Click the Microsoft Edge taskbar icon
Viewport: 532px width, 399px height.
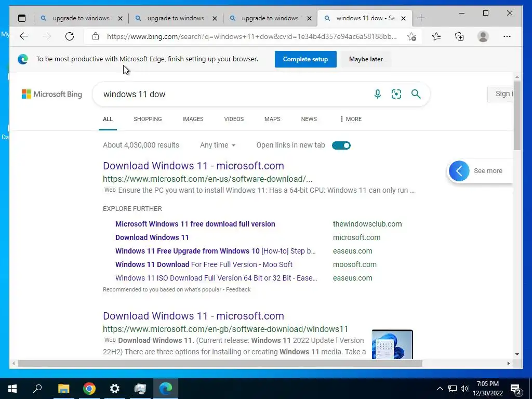click(166, 389)
